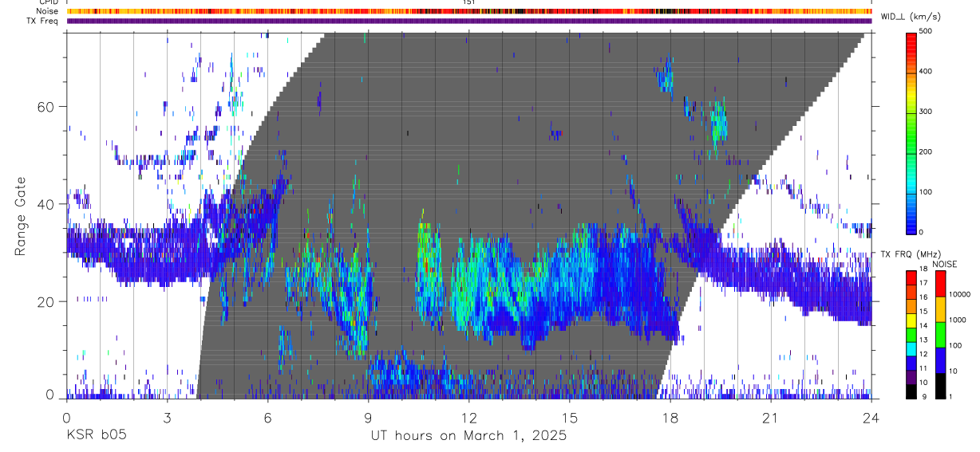Screen dimensions: 980x452
Task: Click the '151' CPID value at top
Action: 469,2
